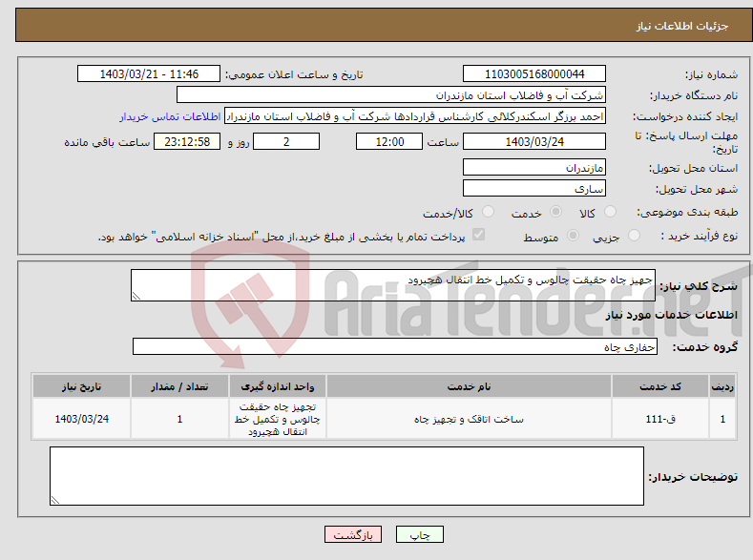The image size is (753, 560).
Task: Click the resize handle of شرح کلی نیاز box
Action: pyautogui.click(x=136, y=296)
